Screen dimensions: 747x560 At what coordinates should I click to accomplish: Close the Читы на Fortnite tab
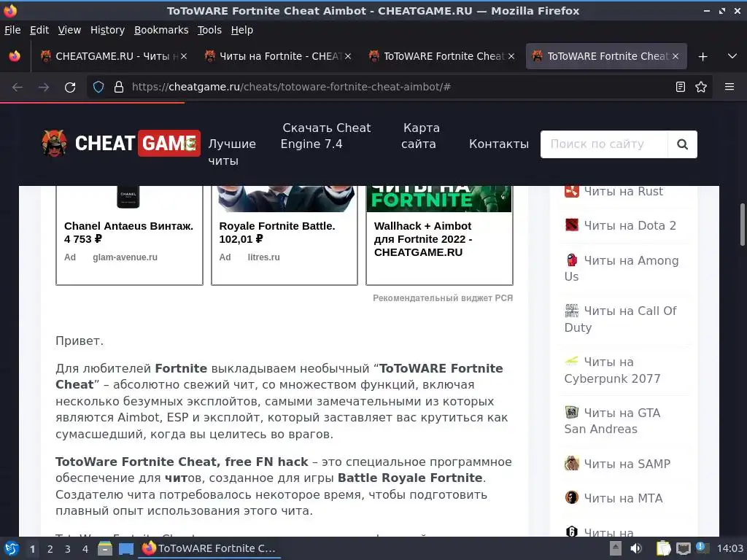tap(348, 56)
